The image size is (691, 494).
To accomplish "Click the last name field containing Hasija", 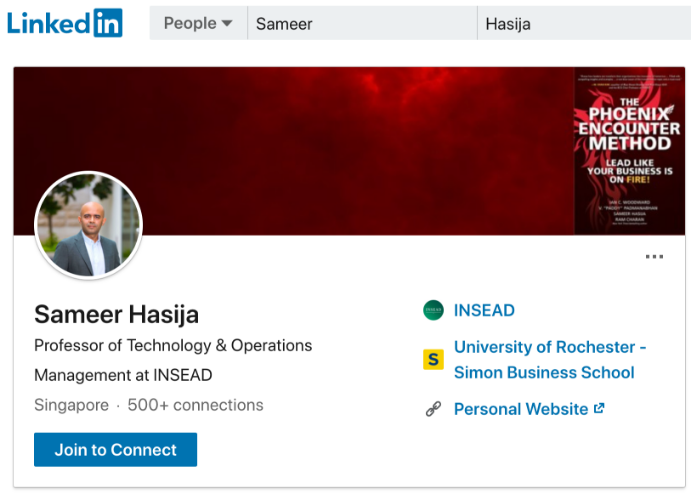I will click(582, 23).
